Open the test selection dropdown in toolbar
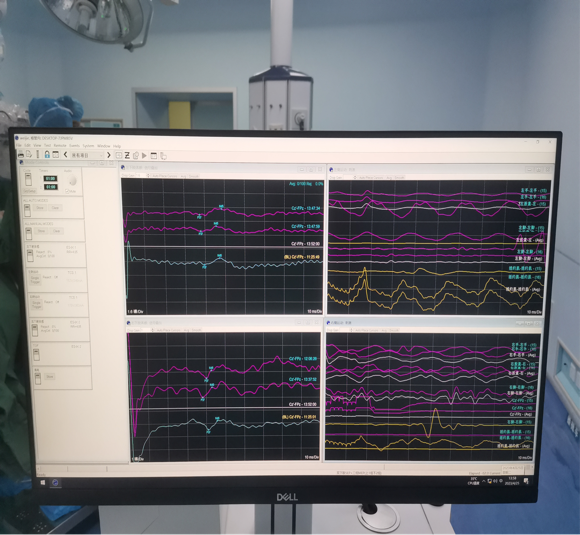 click(87, 155)
